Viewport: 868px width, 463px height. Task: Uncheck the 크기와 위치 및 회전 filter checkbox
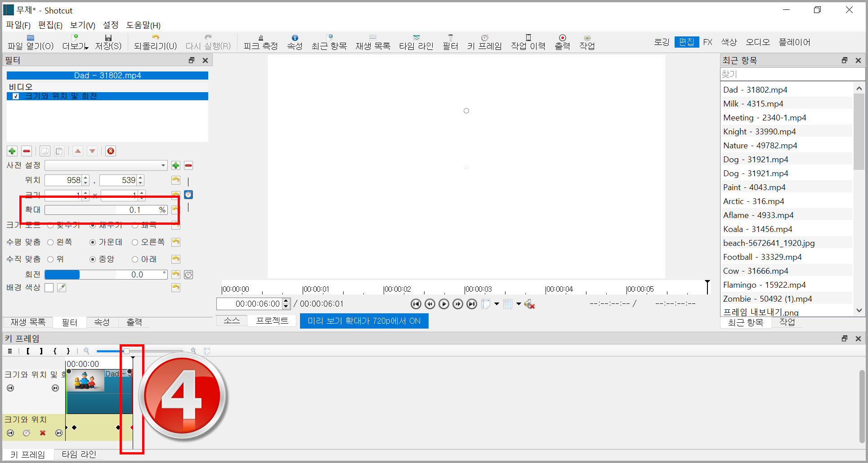tap(16, 96)
